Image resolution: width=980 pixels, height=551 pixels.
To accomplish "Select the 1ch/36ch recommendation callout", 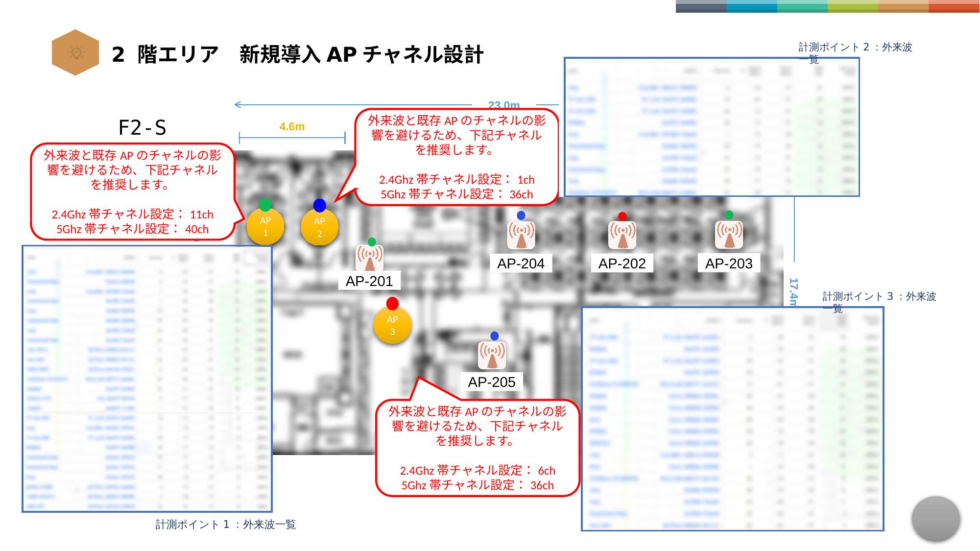I will (x=456, y=157).
